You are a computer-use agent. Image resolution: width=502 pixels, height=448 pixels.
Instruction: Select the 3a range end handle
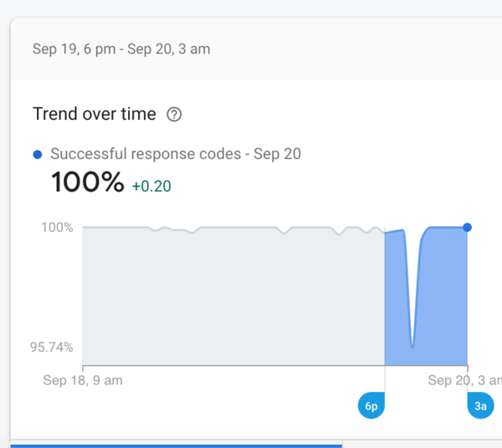pyautogui.click(x=480, y=405)
